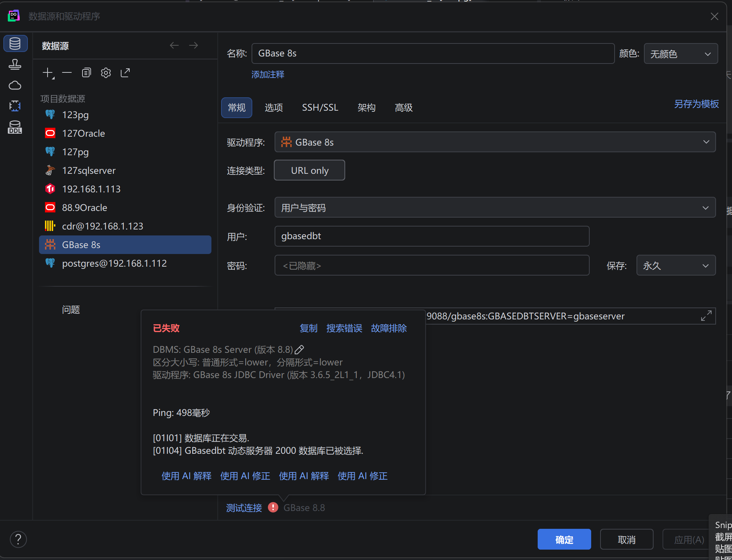Open the 问题 problems entry
Image resolution: width=732 pixels, height=560 pixels.
(71, 310)
